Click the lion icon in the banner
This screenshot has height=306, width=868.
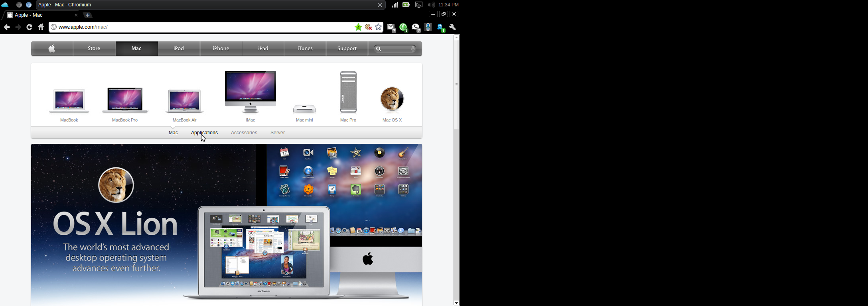point(116,185)
